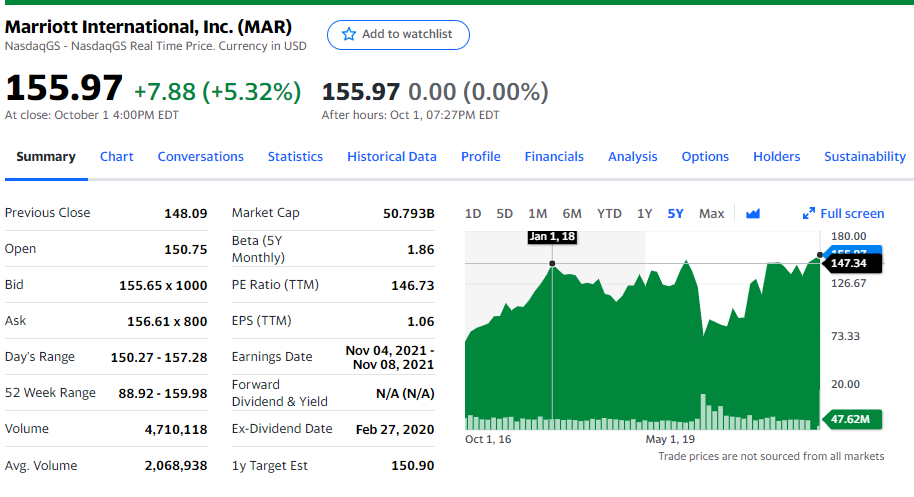Go to the Historical Data tab

pyautogui.click(x=392, y=156)
